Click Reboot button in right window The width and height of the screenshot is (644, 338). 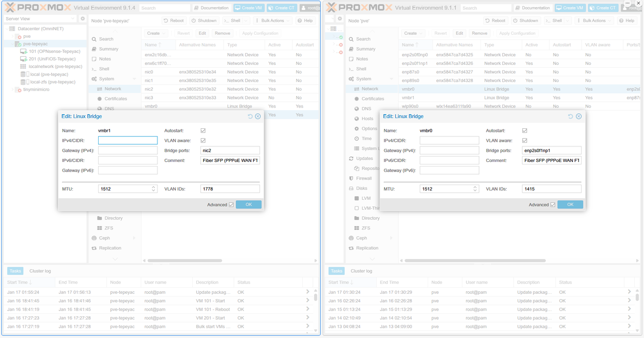(495, 21)
